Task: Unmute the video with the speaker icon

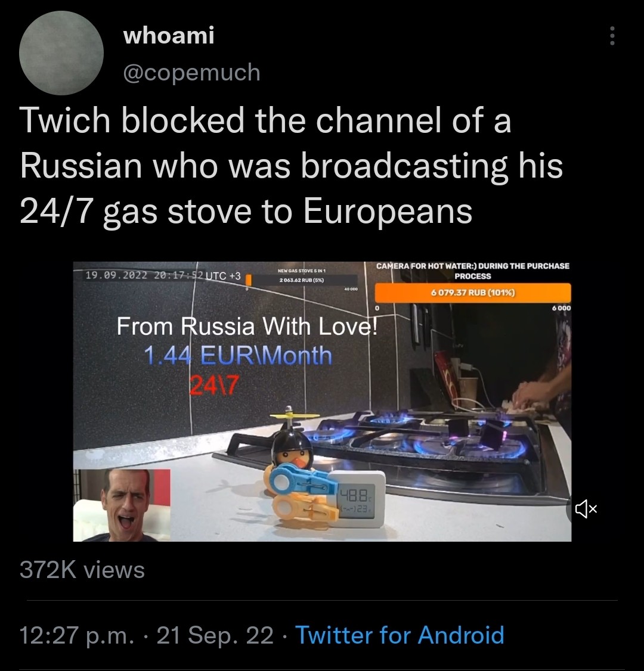Action: point(586,508)
